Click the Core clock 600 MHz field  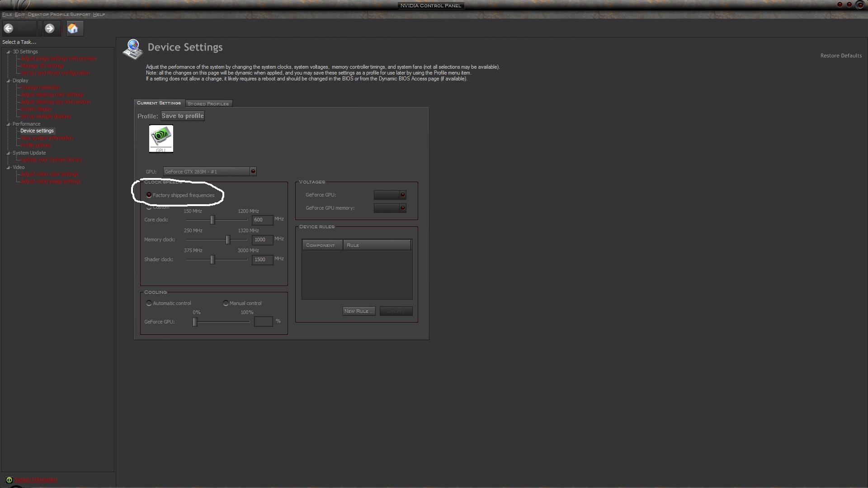pyautogui.click(x=262, y=220)
